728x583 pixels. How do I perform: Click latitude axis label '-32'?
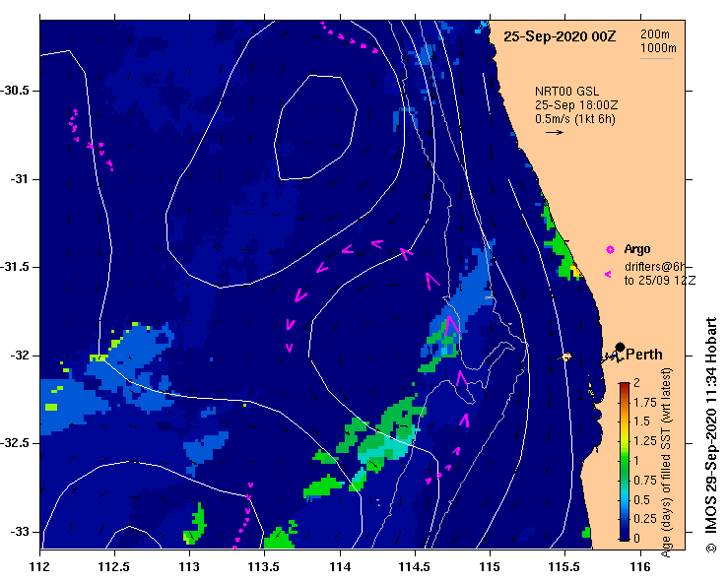pyautogui.click(x=19, y=356)
